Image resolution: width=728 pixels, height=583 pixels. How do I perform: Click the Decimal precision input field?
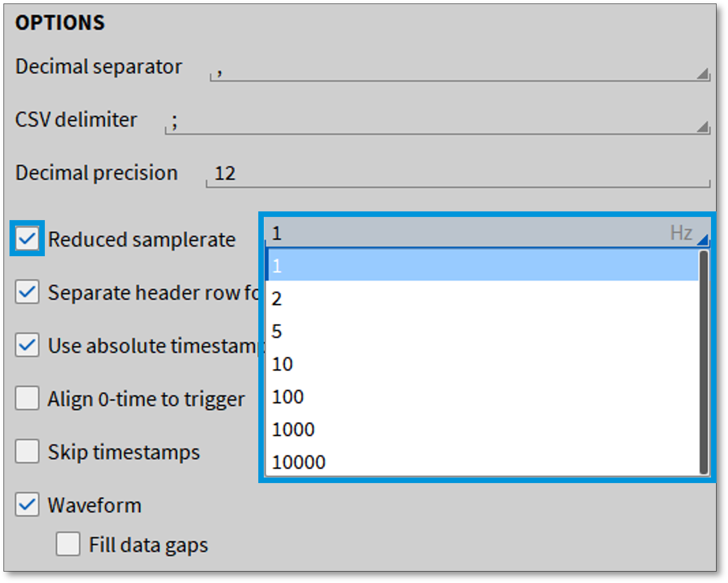tap(456, 174)
